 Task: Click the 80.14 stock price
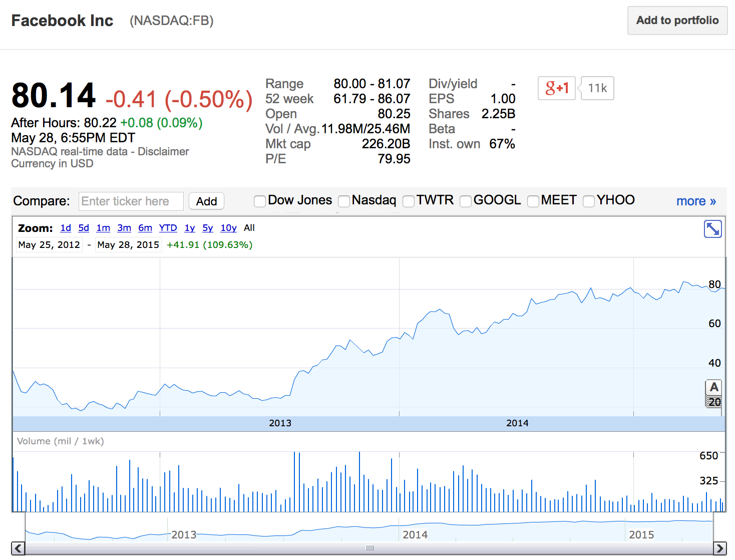pos(54,95)
